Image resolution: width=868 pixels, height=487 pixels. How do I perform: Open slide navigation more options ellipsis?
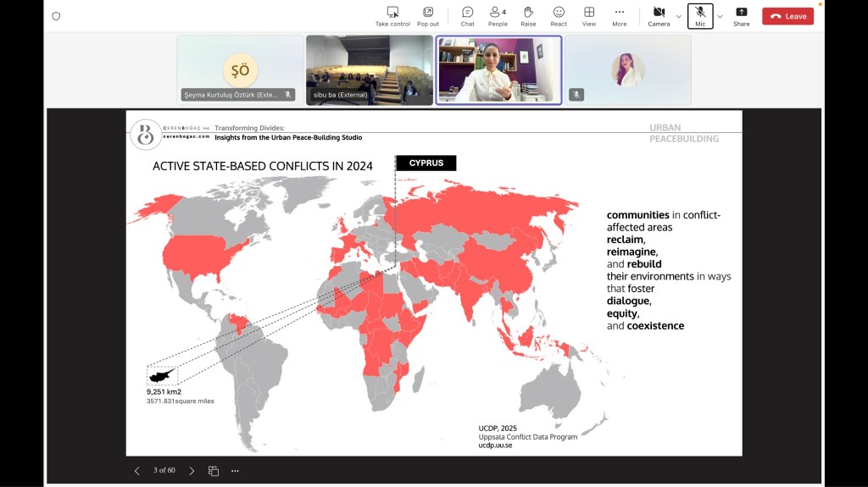coord(236,471)
